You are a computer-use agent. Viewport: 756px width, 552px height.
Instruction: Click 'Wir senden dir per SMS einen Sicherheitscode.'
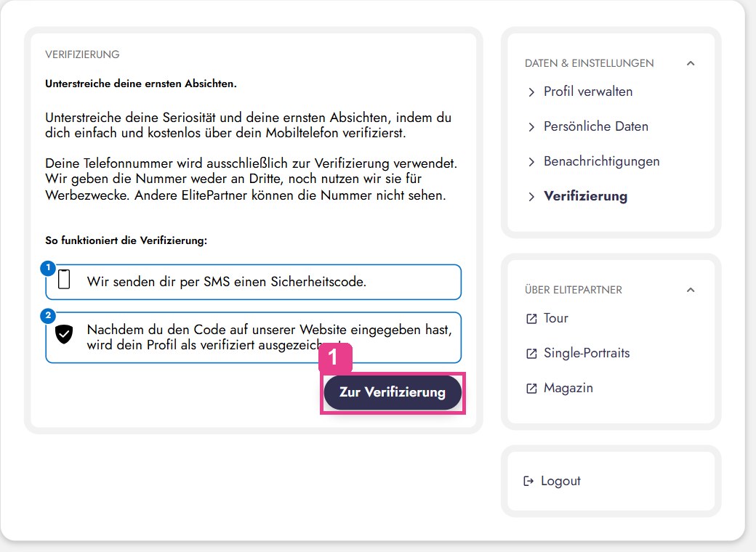(227, 282)
